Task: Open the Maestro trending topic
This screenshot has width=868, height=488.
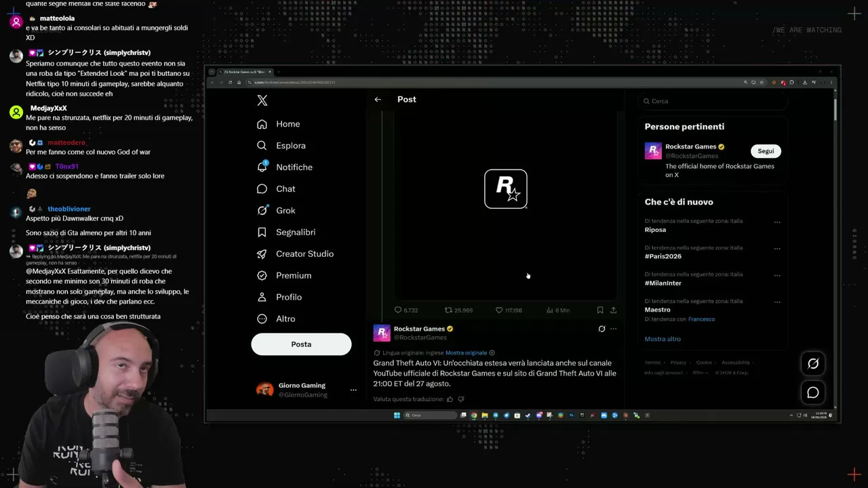Action: [658, 310]
